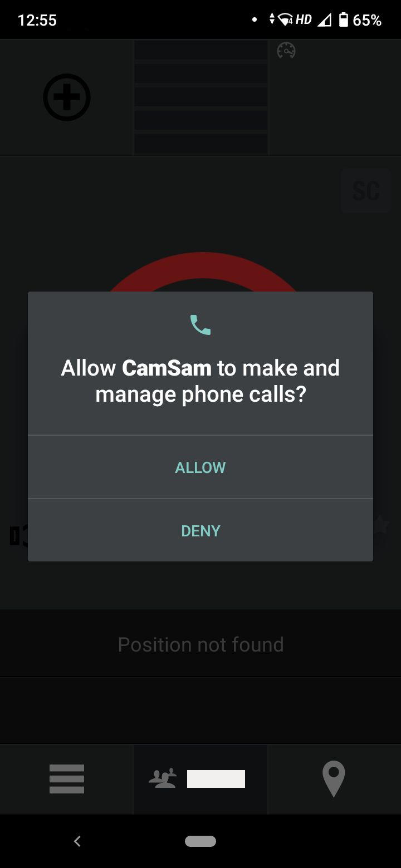This screenshot has height=868, width=401.
Task: Tap the star favorite icon
Action: click(381, 524)
